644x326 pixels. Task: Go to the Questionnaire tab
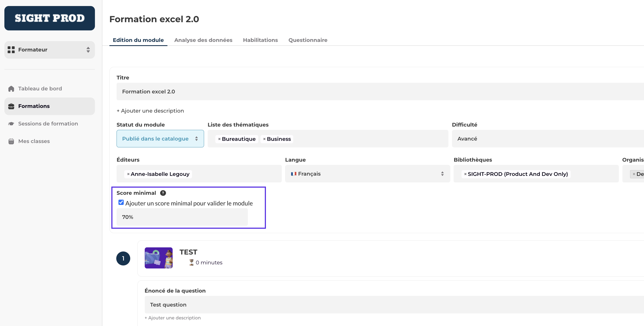click(x=308, y=40)
